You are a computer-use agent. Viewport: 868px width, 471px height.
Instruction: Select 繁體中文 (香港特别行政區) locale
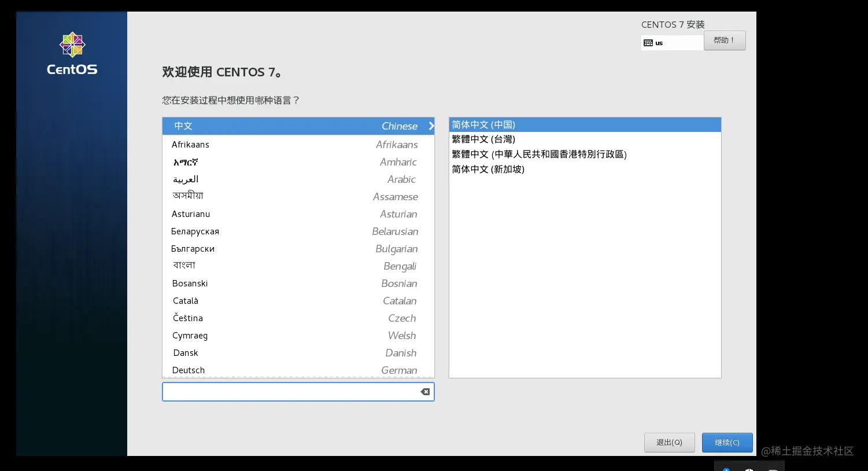[x=539, y=154]
